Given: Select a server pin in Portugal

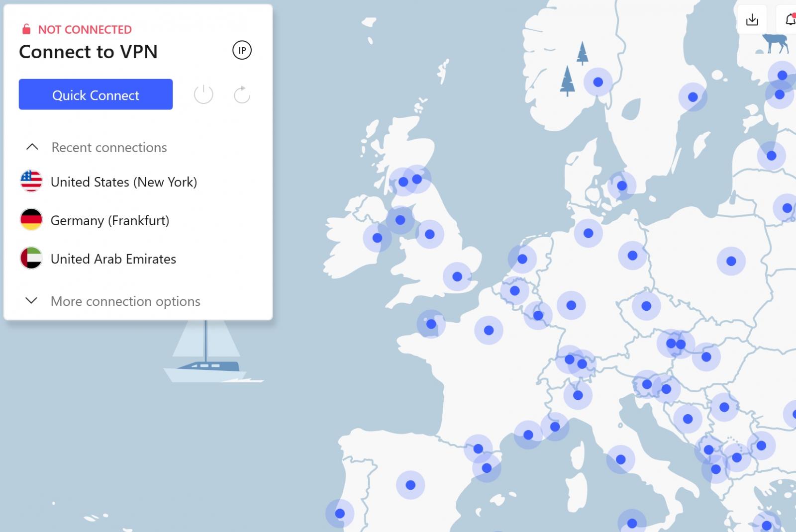Looking at the screenshot, I should (340, 513).
